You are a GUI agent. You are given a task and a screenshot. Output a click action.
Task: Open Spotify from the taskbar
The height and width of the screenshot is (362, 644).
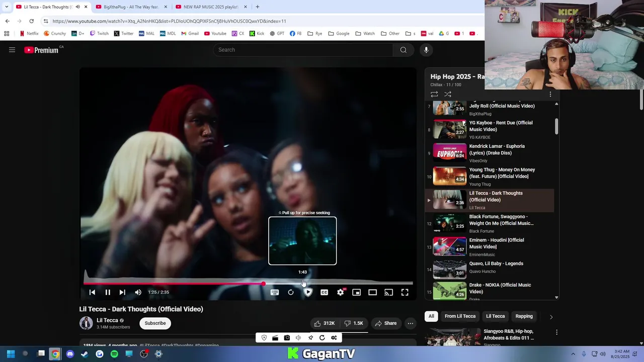pos(114,354)
